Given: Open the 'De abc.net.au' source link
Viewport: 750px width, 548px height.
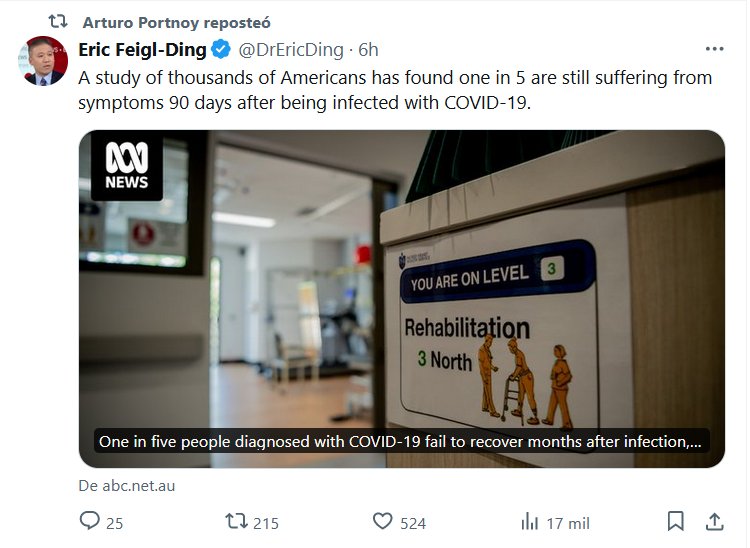Looking at the screenshot, I should point(126,486).
